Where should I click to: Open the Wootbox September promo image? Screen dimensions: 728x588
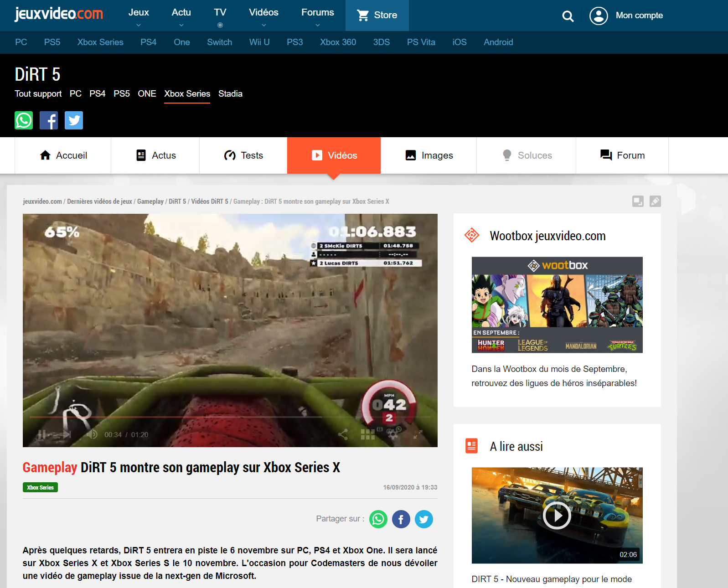coord(557,305)
